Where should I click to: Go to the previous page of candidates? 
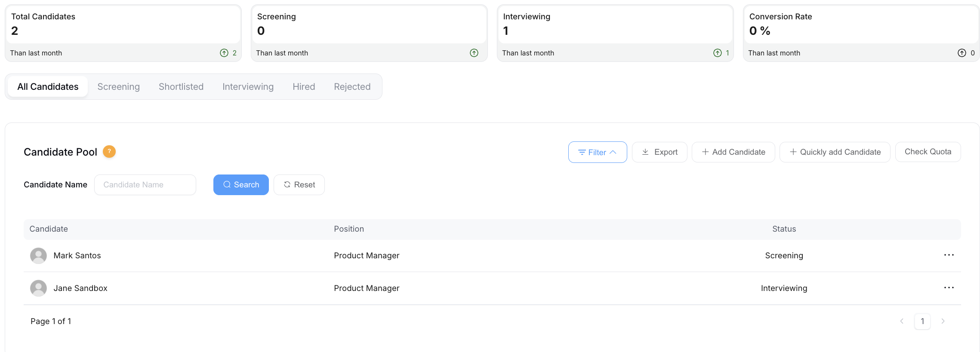(902, 321)
